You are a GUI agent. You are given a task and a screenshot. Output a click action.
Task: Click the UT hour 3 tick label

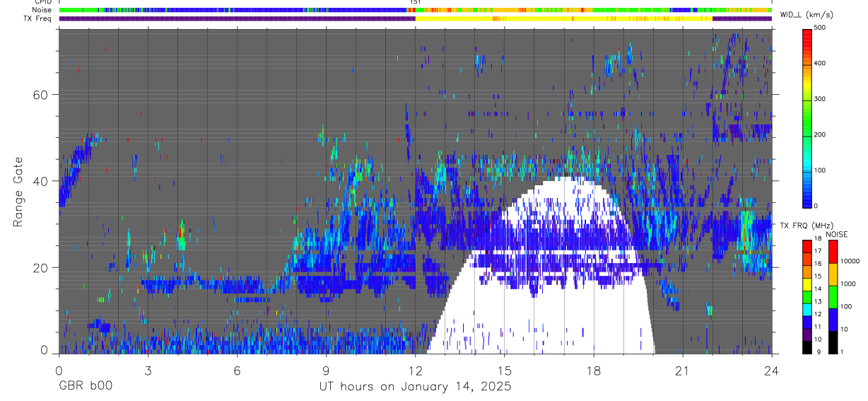148,371
